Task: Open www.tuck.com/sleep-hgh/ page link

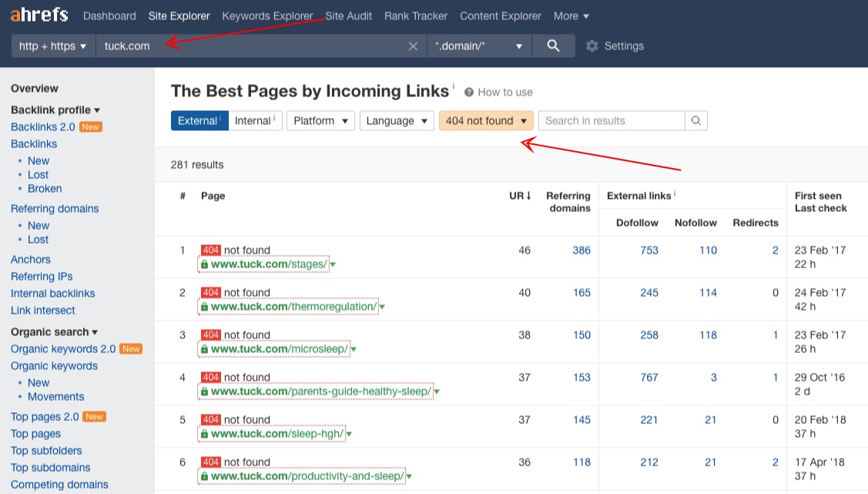Action: (277, 434)
